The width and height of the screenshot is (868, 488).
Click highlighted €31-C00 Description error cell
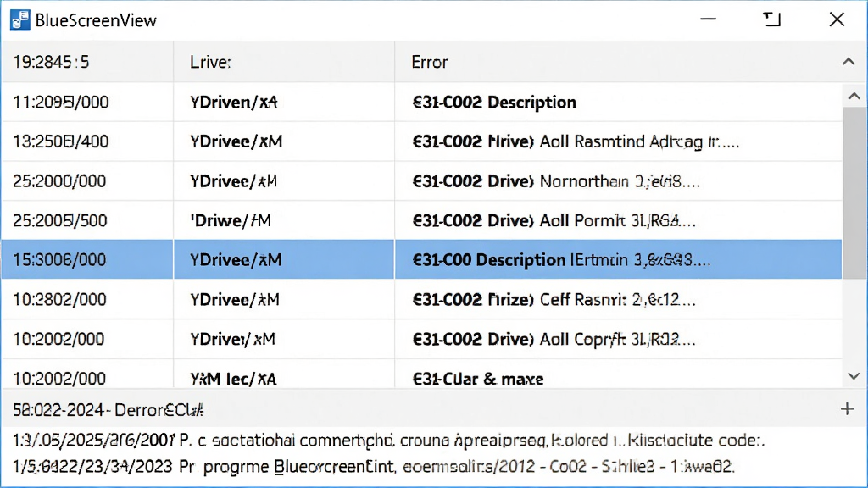[618, 259]
